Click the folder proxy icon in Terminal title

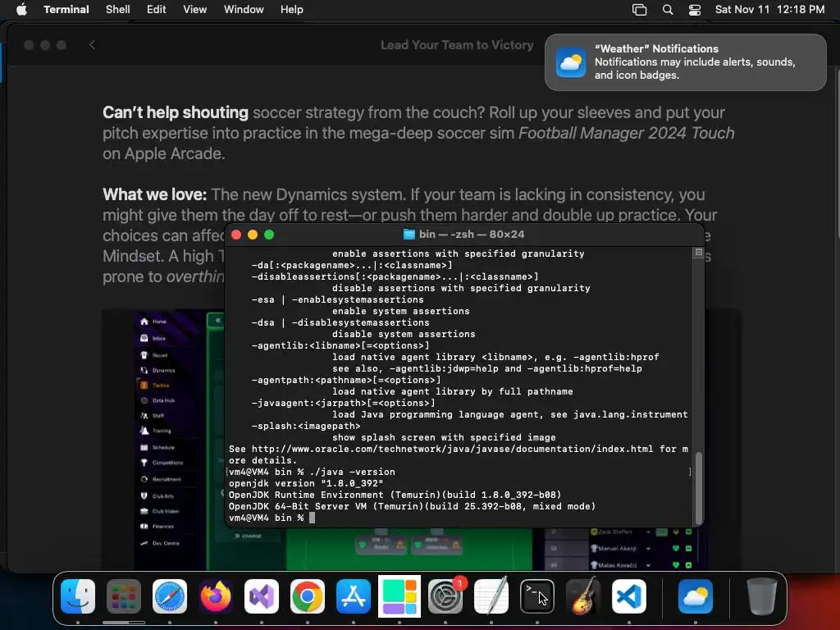click(x=409, y=234)
